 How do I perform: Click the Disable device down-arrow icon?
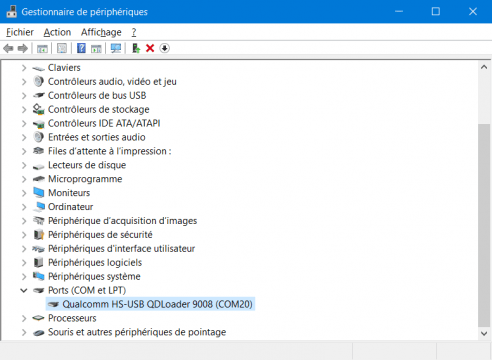(x=164, y=49)
